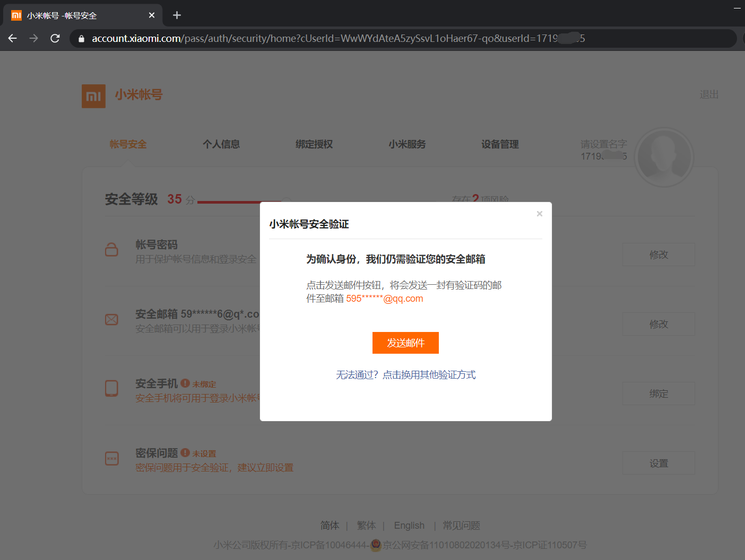Click 修改 button for 帐号密码

(659, 255)
